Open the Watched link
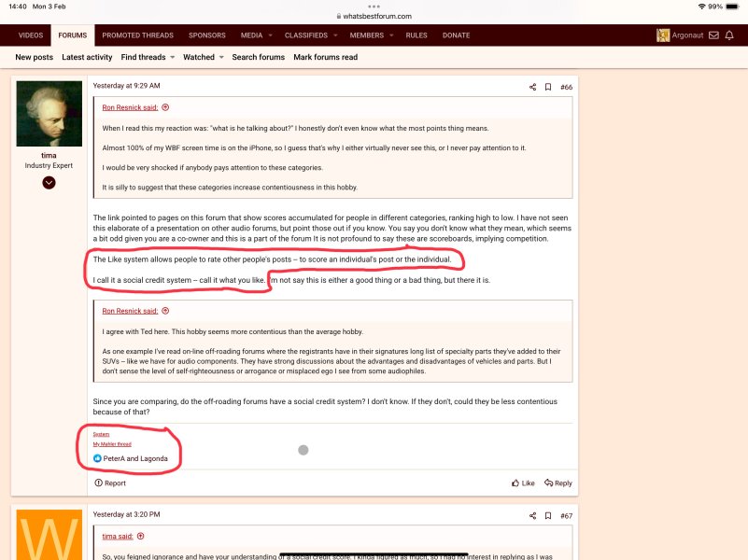748x560 pixels. pyautogui.click(x=199, y=57)
